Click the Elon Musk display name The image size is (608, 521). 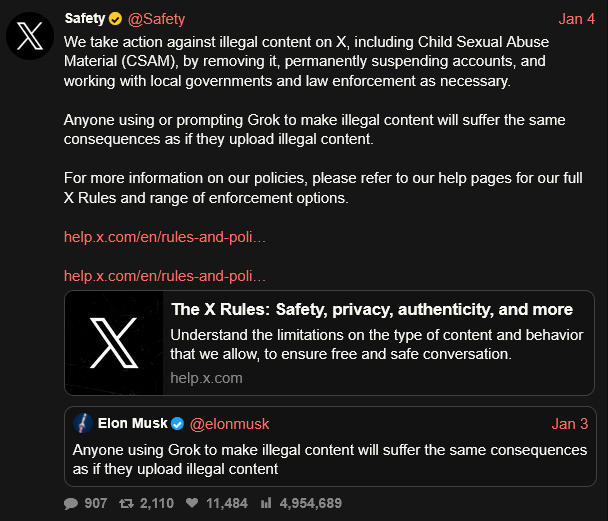coord(133,423)
